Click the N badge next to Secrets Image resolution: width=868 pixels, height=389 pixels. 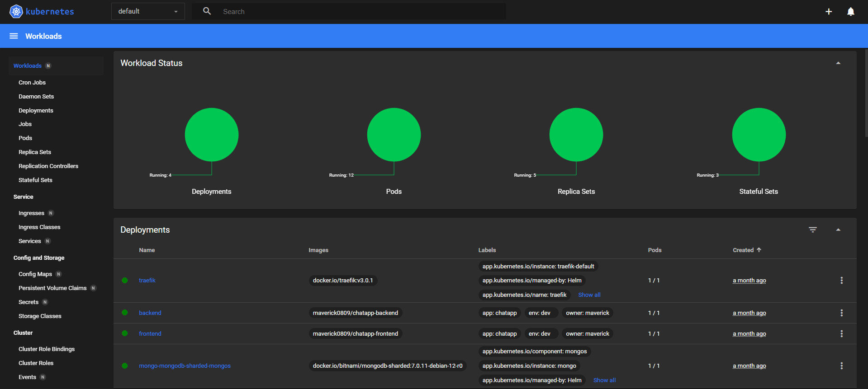click(45, 302)
